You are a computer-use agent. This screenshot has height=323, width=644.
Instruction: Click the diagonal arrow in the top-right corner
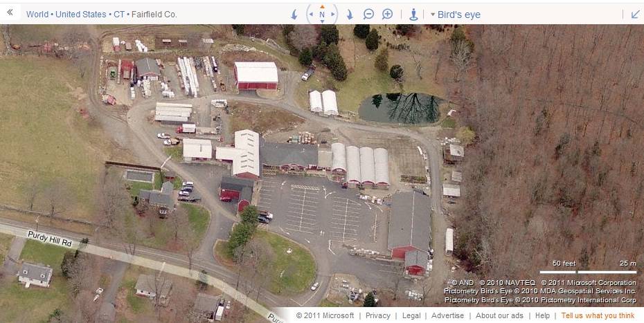pyautogui.click(x=636, y=15)
